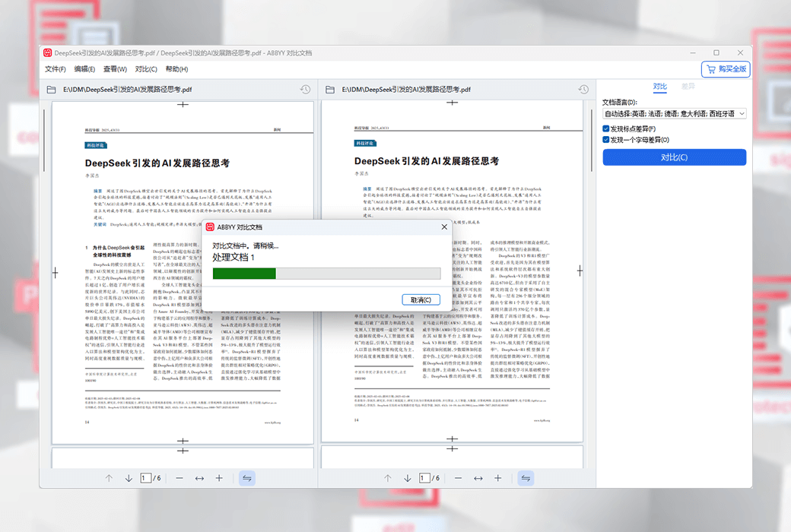Zoom out on the right document
The width and height of the screenshot is (791, 532).
tap(458, 478)
